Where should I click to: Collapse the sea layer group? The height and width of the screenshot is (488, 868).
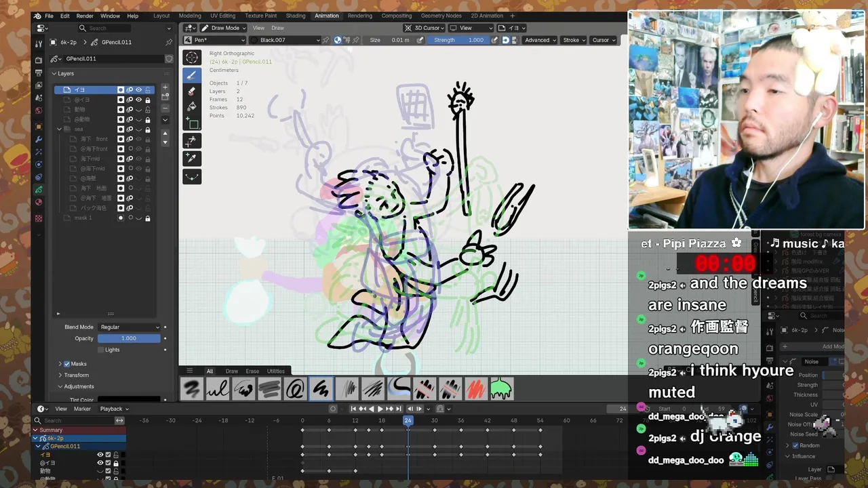coord(60,129)
